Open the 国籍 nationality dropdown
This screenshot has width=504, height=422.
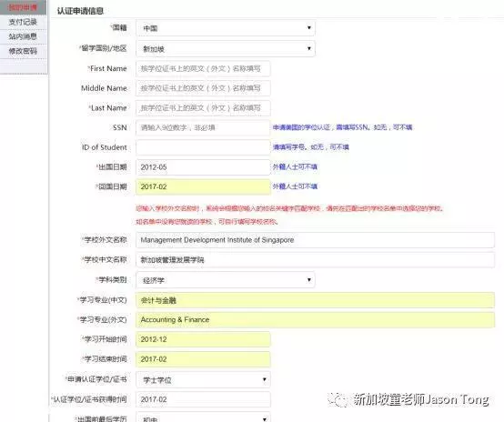226,28
